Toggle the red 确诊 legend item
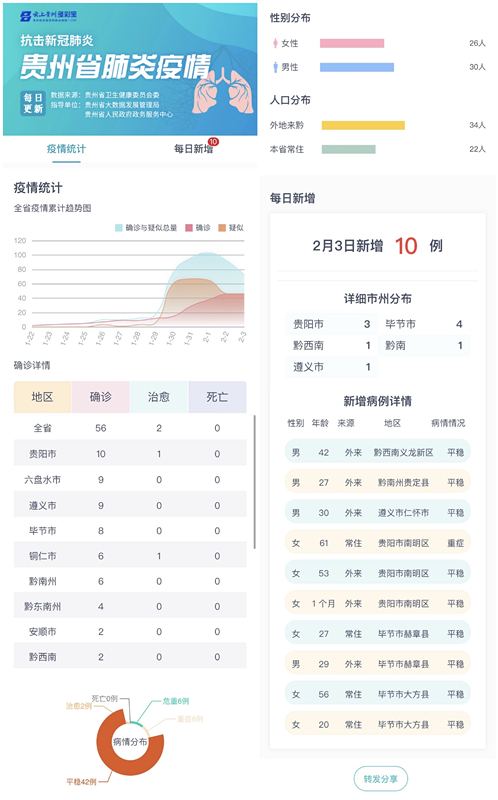Image resolution: width=498 pixels, height=800 pixels. click(197, 228)
